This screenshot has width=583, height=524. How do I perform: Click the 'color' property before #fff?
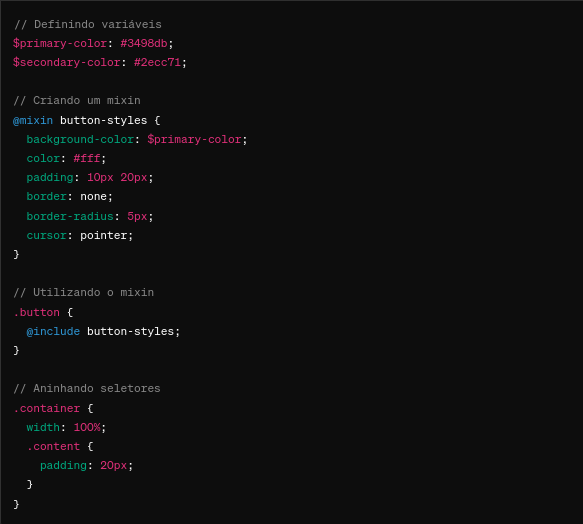point(43,158)
